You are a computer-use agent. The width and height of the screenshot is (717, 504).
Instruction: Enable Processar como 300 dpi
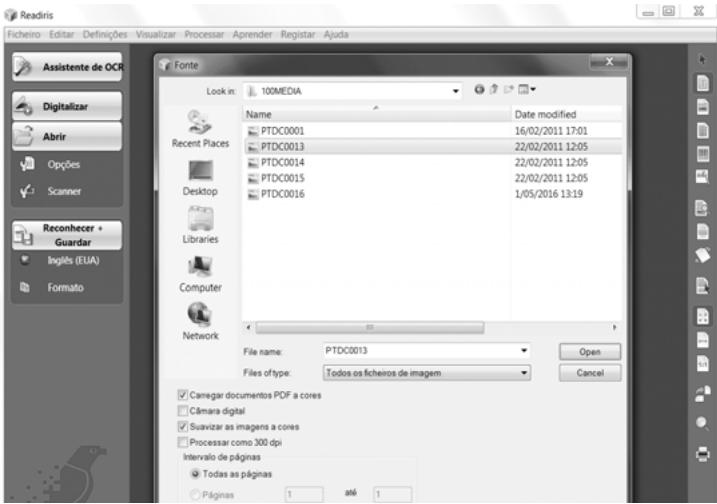pyautogui.click(x=182, y=442)
